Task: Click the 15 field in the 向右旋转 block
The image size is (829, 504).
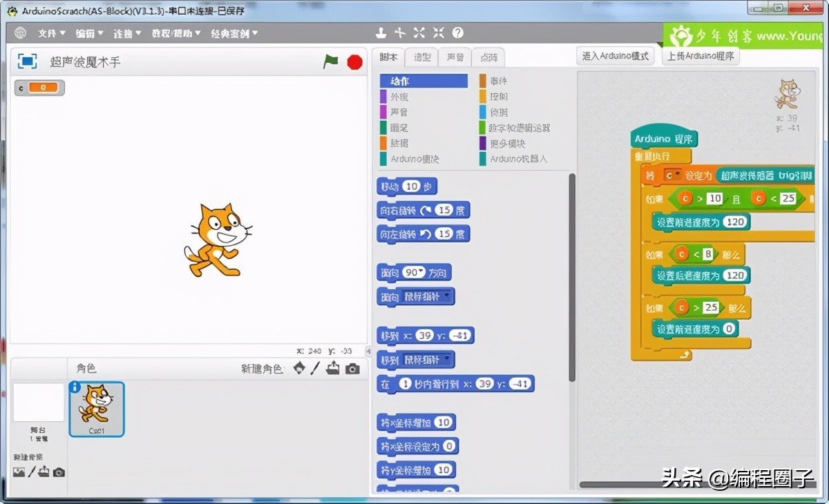Action: coord(444,210)
